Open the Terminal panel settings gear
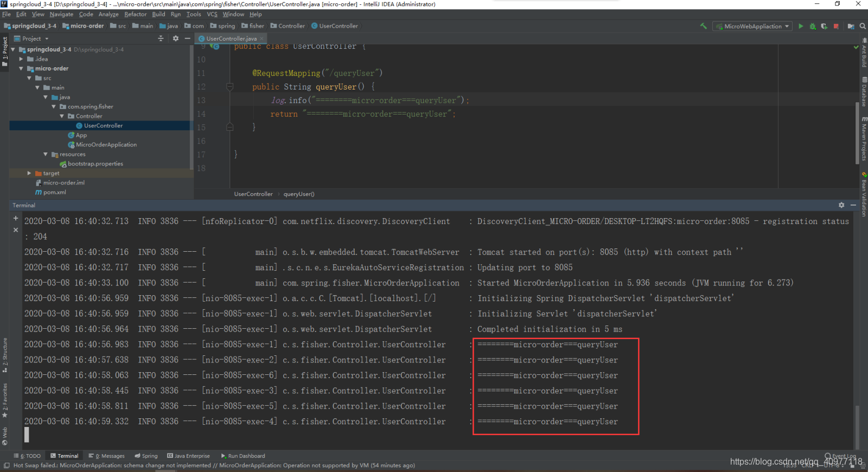This screenshot has height=472, width=868. tap(841, 205)
